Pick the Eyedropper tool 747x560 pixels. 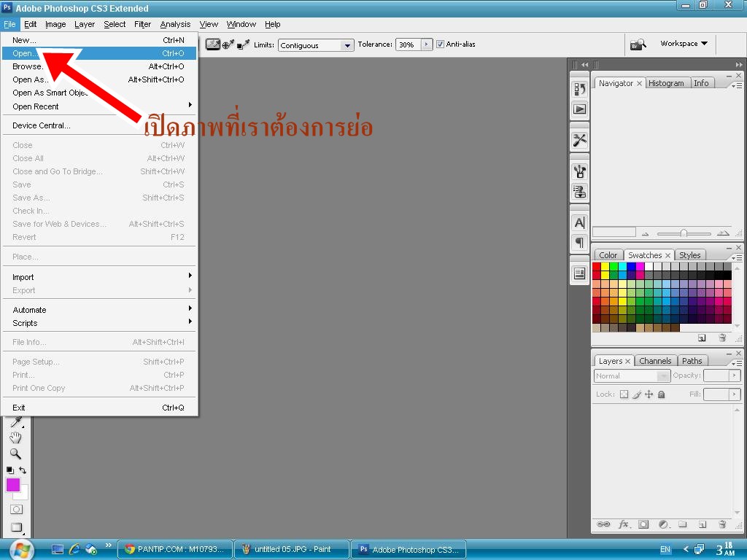tap(16, 421)
